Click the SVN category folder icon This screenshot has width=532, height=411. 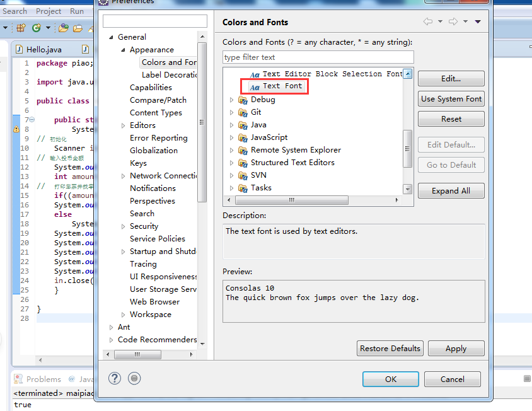click(x=243, y=175)
